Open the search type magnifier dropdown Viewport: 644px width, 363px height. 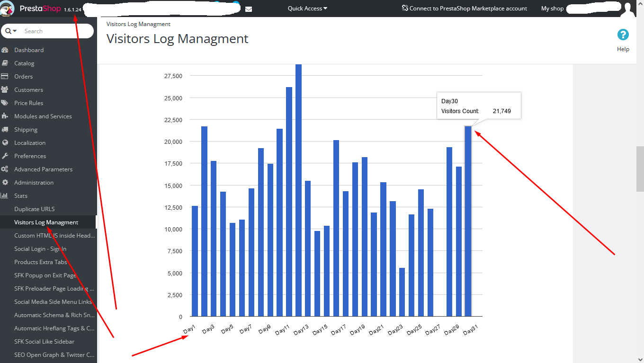(x=11, y=31)
